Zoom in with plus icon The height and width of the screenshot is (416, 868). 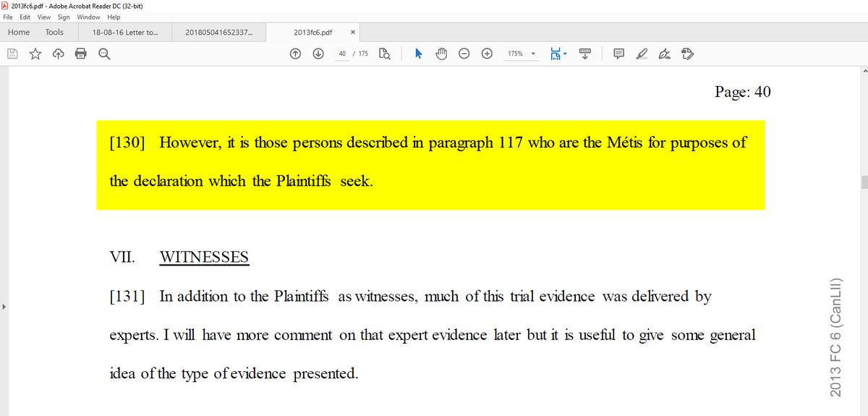[x=488, y=54]
